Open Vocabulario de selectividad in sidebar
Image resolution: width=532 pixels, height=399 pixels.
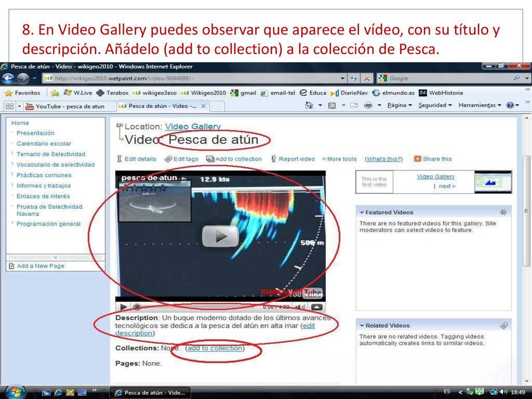pos(56,165)
